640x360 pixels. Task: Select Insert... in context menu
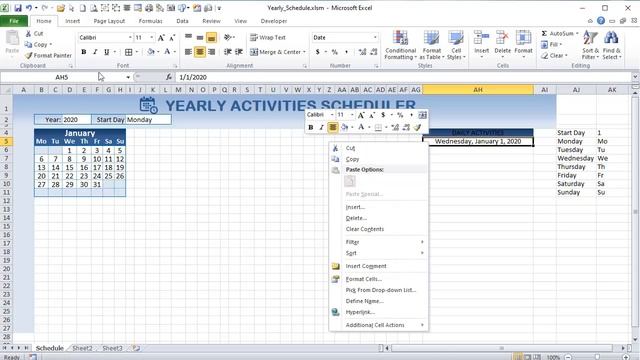pyautogui.click(x=379, y=207)
